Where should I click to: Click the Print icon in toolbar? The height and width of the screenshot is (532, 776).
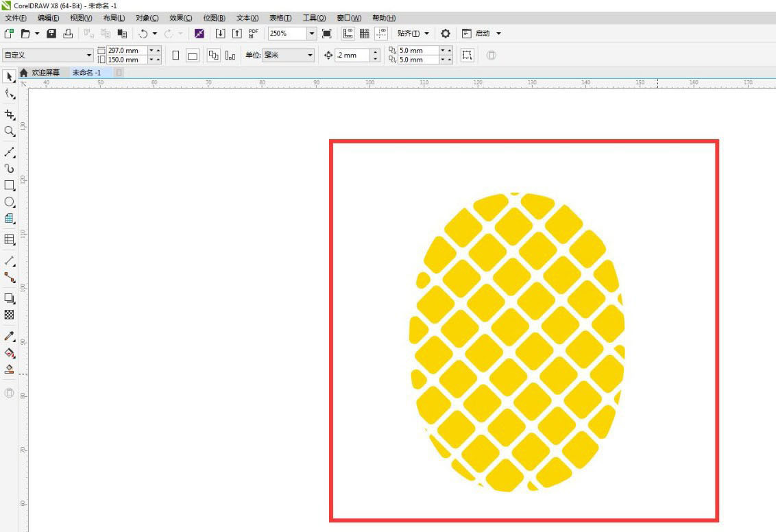click(x=68, y=33)
